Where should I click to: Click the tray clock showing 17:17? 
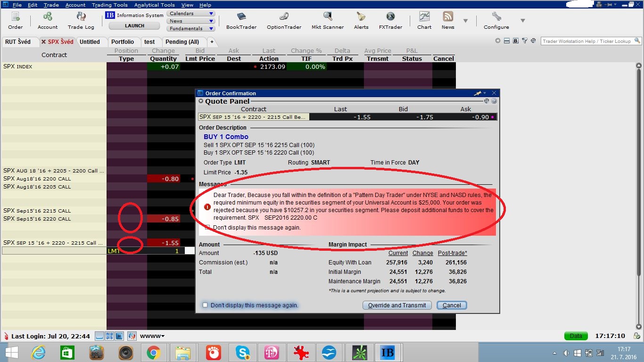[x=624, y=353]
